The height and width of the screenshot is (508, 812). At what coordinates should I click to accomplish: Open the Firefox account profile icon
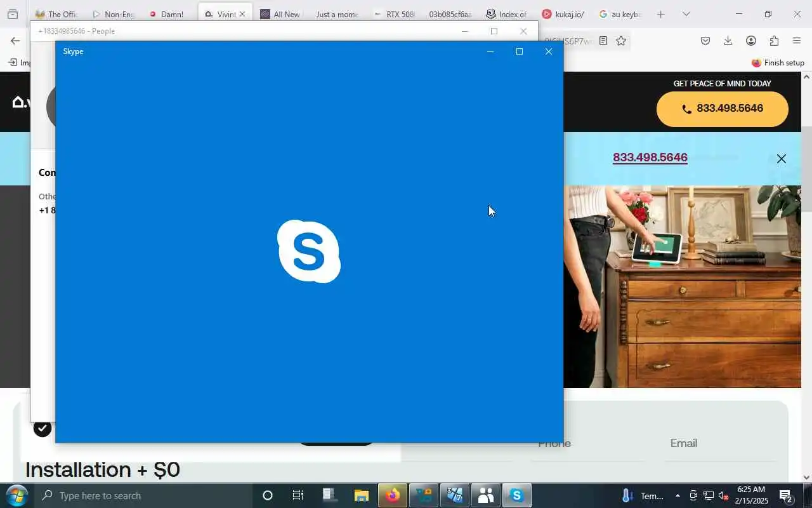[751, 41]
